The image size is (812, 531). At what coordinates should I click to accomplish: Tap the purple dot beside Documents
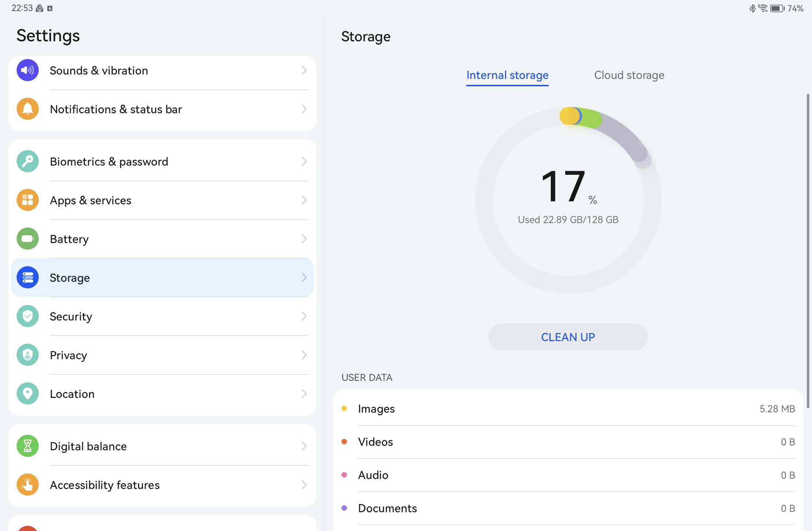point(344,508)
